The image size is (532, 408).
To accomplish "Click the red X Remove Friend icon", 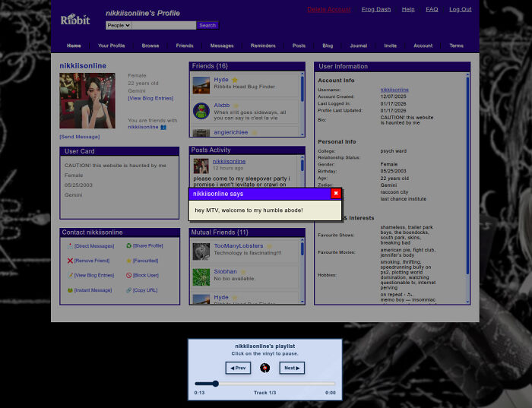I will coord(70,261).
